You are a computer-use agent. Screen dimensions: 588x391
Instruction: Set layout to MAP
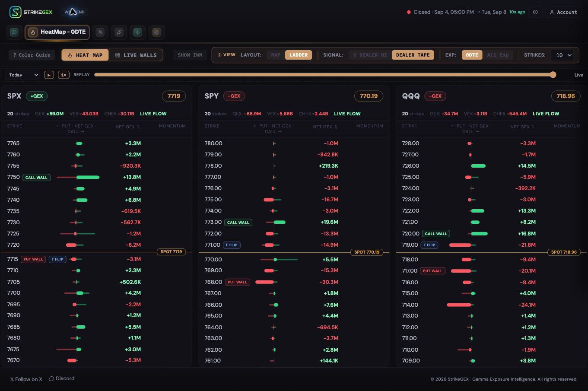(x=276, y=55)
